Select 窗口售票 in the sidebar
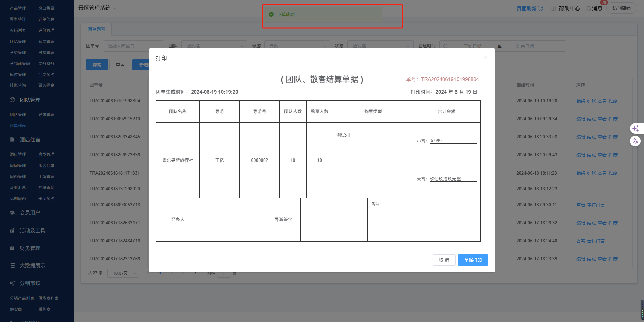Screen dimensions: 644x322 [46, 8]
